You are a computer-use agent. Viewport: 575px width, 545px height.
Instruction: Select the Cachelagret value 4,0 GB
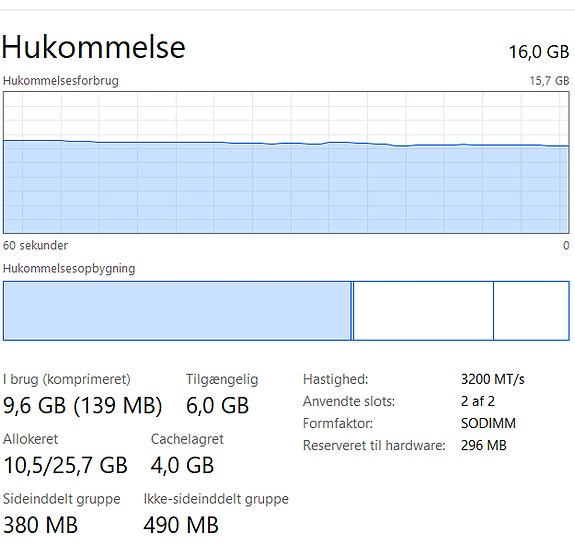click(182, 465)
